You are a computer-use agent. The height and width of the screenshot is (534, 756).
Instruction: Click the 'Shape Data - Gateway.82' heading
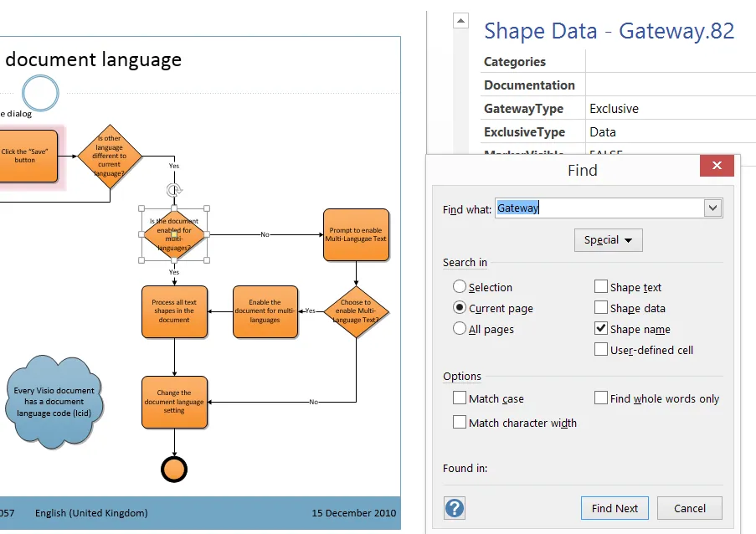tap(609, 31)
